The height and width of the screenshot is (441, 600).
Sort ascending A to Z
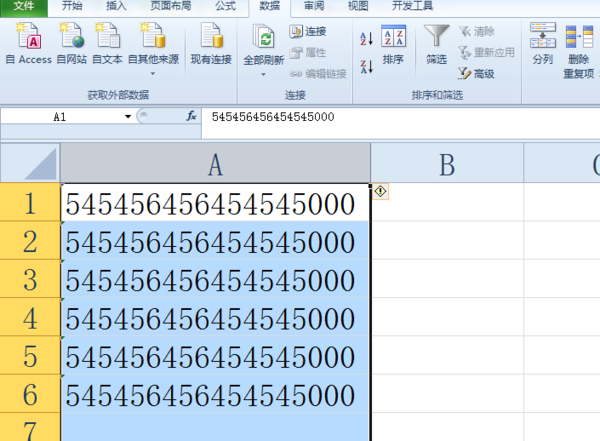366,38
